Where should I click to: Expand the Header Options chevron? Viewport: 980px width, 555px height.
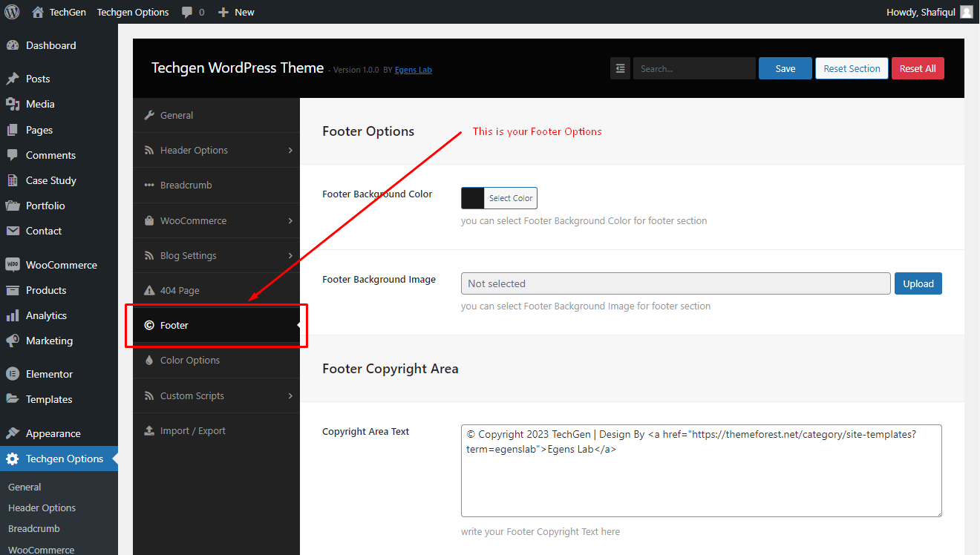[x=290, y=150]
